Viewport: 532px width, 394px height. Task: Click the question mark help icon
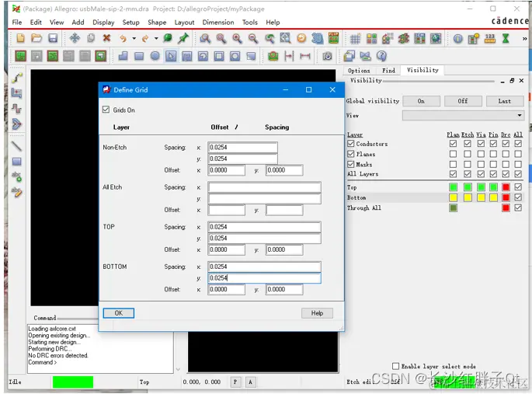click(x=381, y=56)
